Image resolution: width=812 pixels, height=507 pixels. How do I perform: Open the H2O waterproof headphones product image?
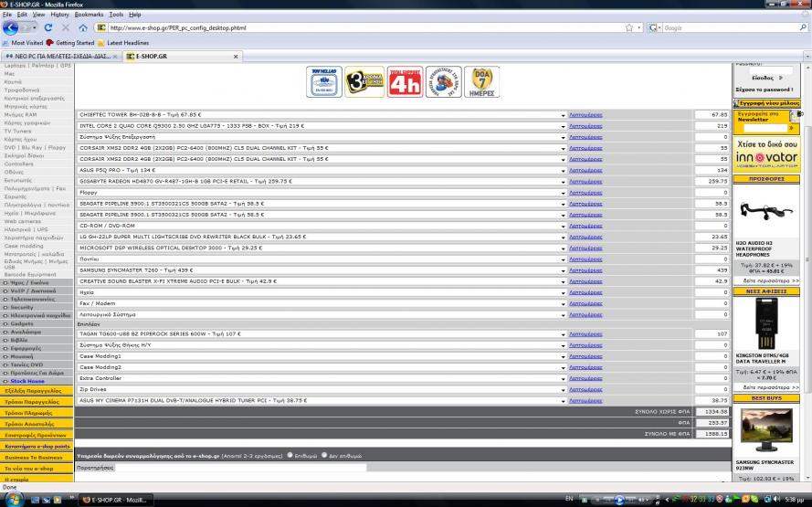766,211
